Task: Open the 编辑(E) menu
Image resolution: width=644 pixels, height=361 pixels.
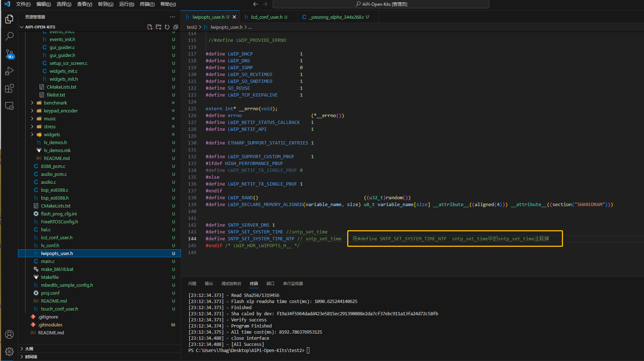Action: coord(44,4)
